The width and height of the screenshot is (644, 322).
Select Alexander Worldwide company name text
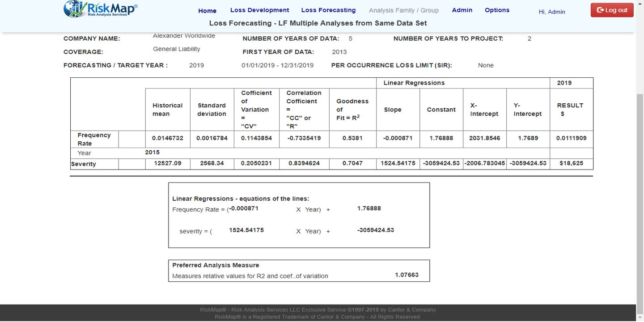184,35
